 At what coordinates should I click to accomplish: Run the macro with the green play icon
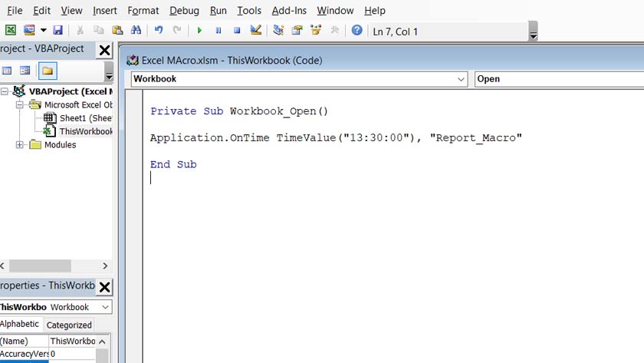point(199,31)
